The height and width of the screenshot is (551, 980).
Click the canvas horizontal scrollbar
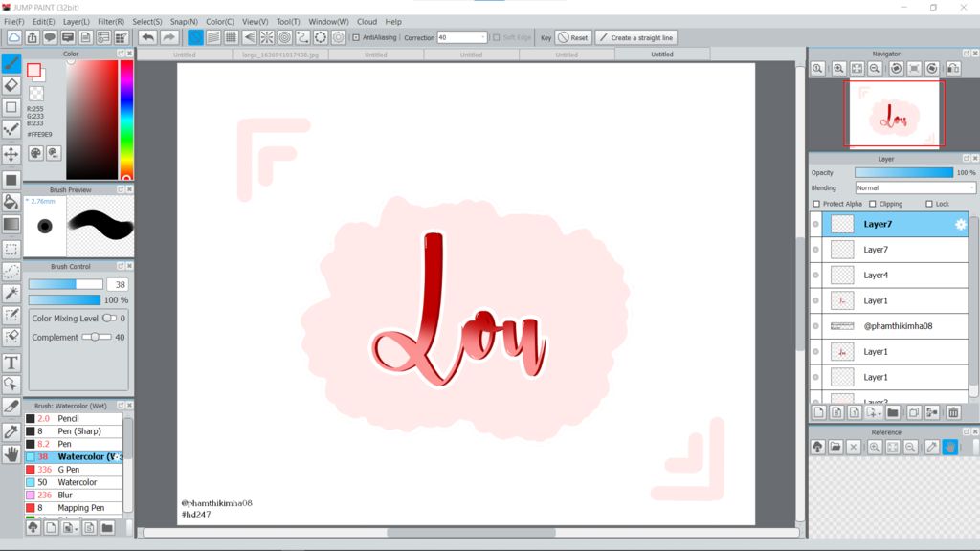point(471,533)
